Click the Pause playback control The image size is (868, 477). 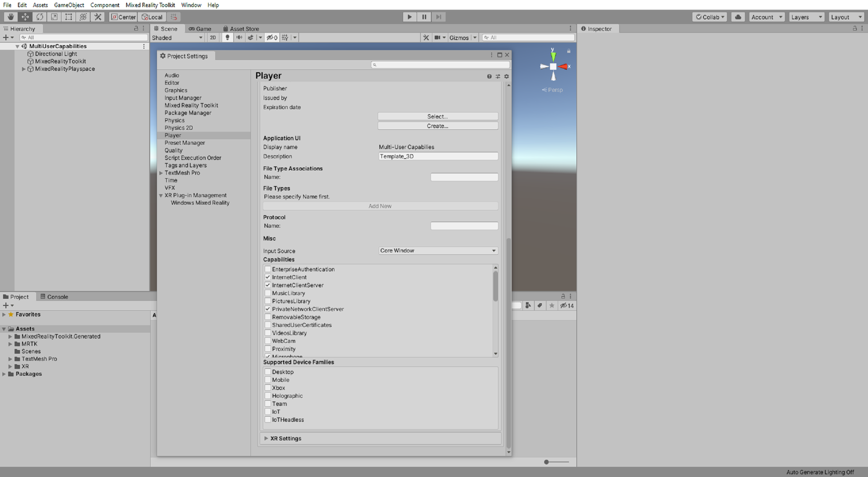(x=424, y=17)
